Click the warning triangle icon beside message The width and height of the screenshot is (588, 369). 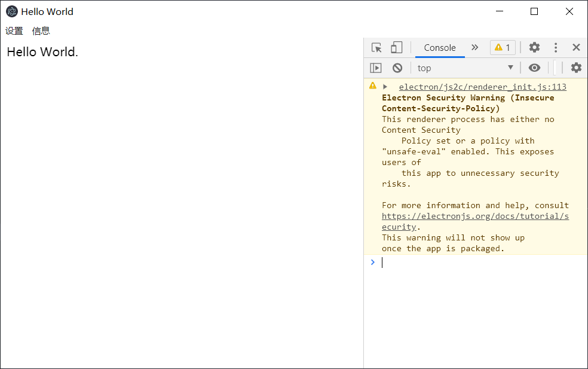(372, 86)
